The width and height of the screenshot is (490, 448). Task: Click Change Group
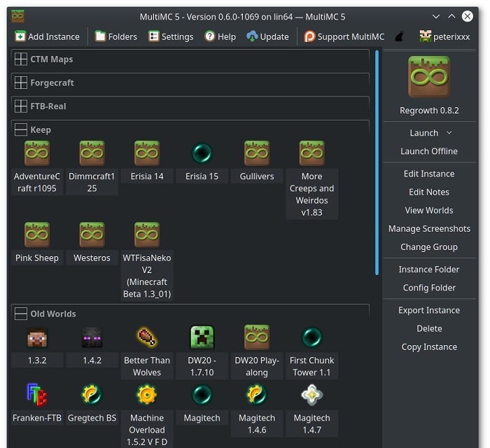point(429,247)
